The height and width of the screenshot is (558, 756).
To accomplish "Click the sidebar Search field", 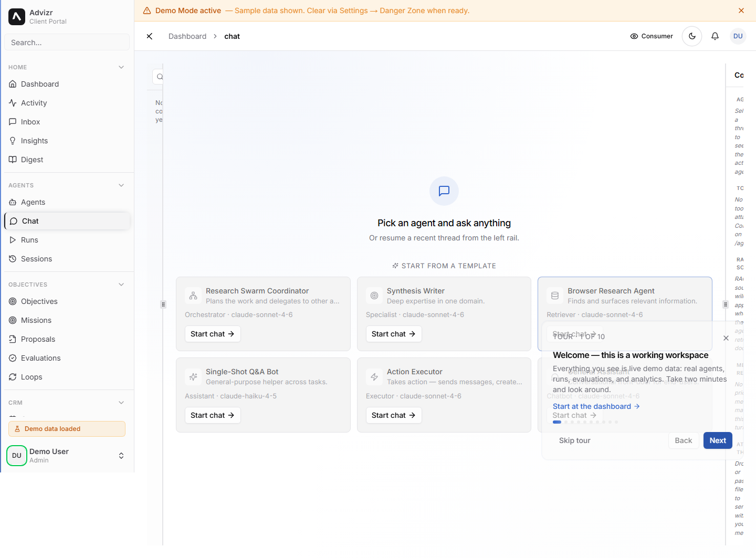I will 67,43.
